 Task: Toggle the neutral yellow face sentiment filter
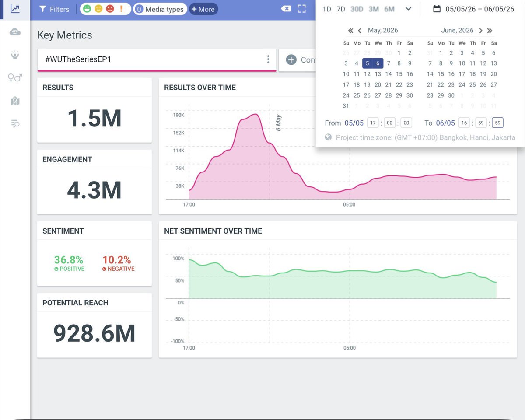(x=98, y=9)
